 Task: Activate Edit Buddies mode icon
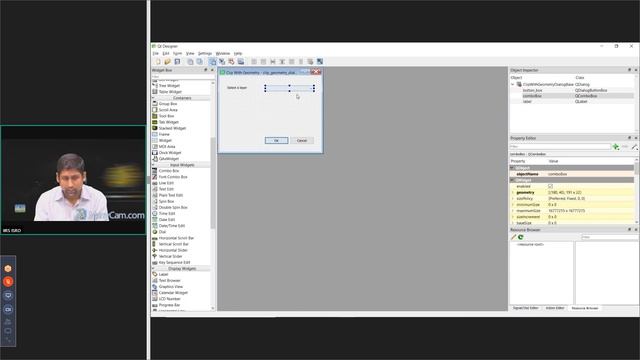coord(231,62)
